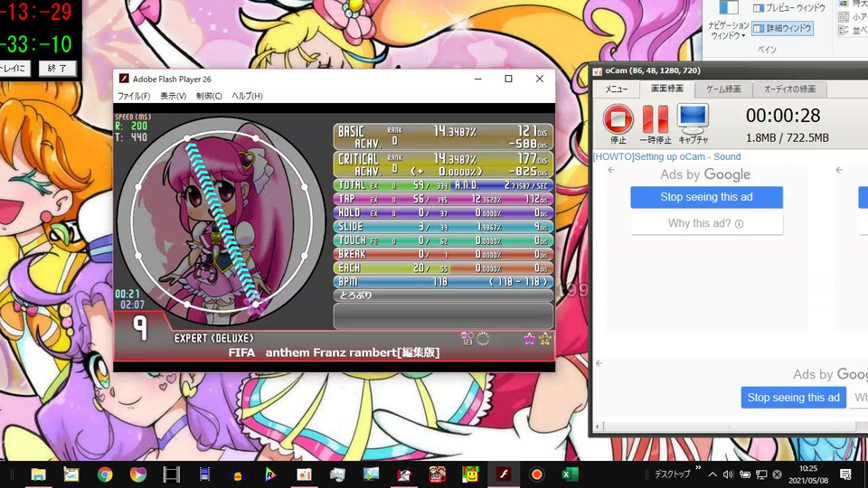Open the filmstrip video app on the taskbar
The image size is (868, 488).
[x=172, y=474]
